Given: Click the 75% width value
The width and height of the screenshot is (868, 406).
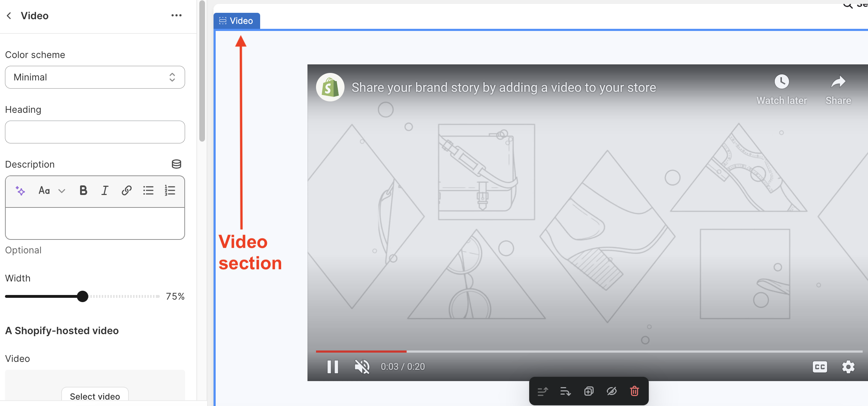Looking at the screenshot, I should point(175,296).
